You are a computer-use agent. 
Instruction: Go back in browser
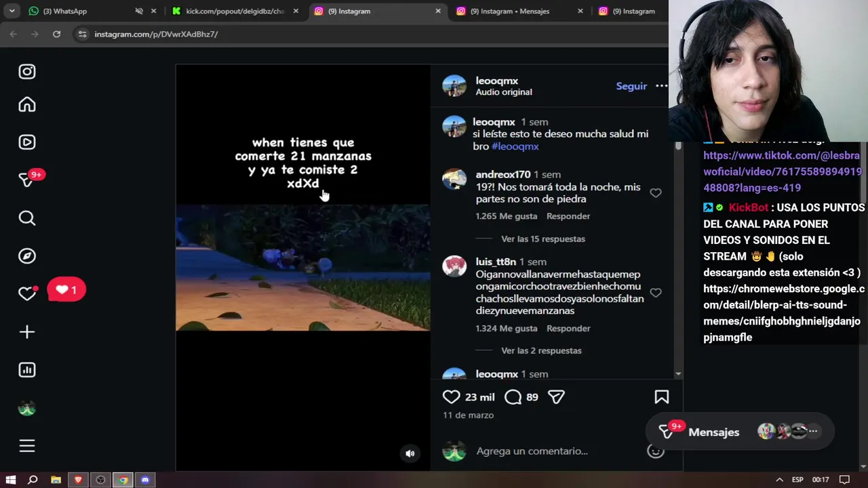(x=14, y=34)
